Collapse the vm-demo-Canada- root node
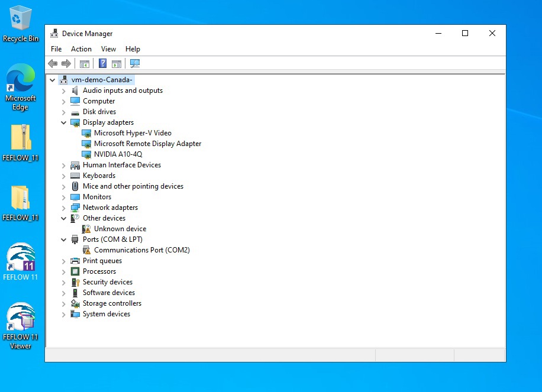542x392 pixels. point(52,80)
